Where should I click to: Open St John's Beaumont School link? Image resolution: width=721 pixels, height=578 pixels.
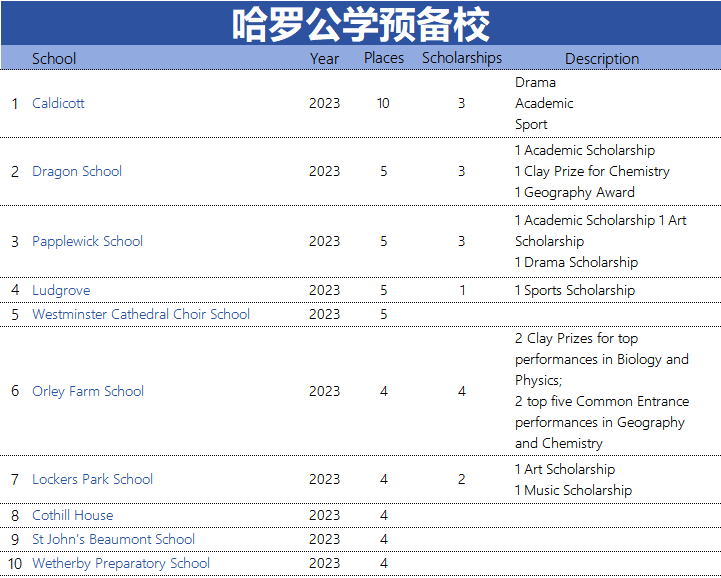(x=114, y=539)
